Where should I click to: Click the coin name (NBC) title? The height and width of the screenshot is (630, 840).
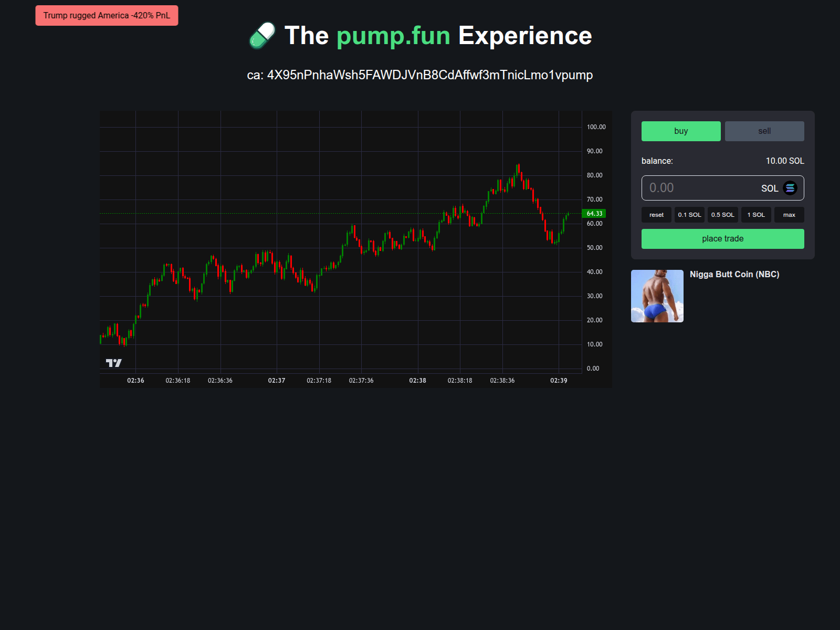734,275
